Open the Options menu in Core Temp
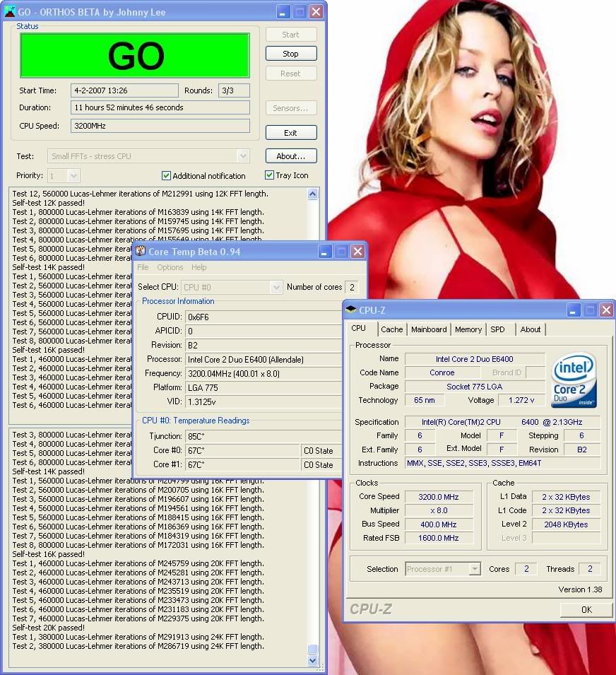Viewport: 616px width, 675px height. tap(170, 267)
